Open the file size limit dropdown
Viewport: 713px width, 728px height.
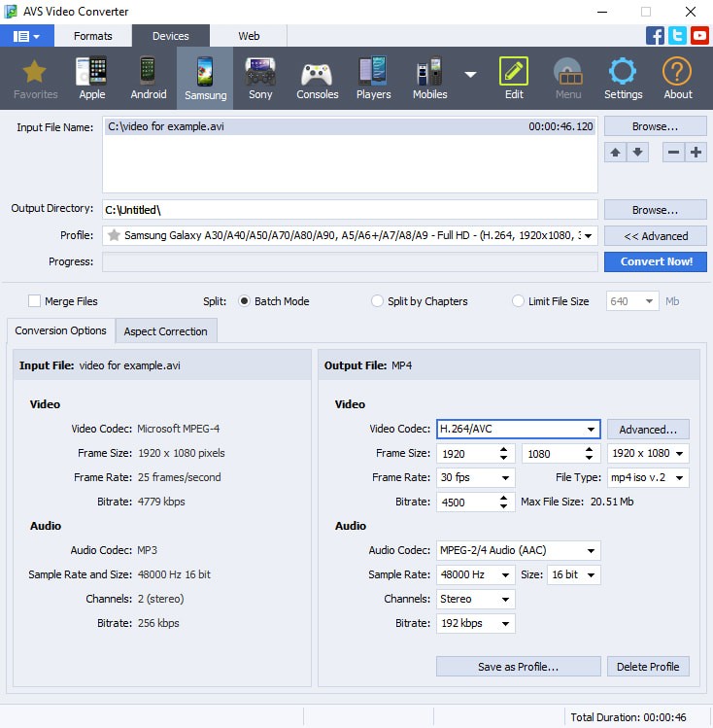(x=649, y=301)
